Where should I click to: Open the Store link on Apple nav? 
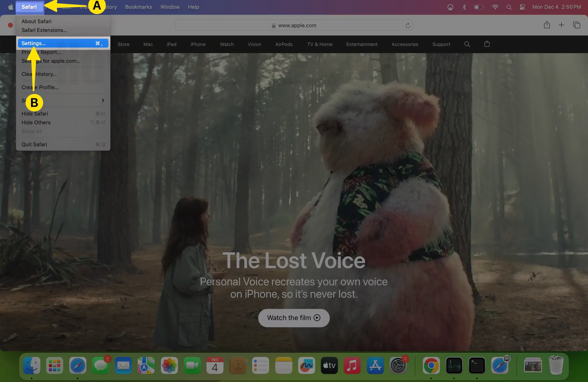pos(124,44)
